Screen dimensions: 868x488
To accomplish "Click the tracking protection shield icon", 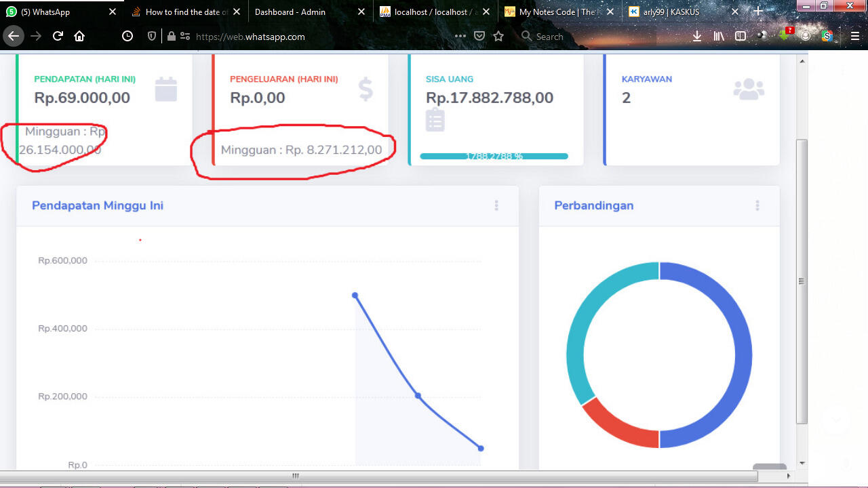I will [x=151, y=36].
